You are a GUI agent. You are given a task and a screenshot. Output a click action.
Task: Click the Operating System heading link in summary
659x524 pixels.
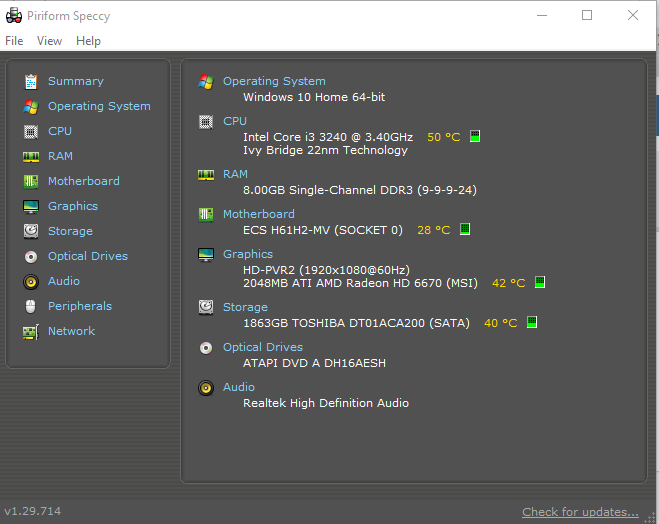274,81
